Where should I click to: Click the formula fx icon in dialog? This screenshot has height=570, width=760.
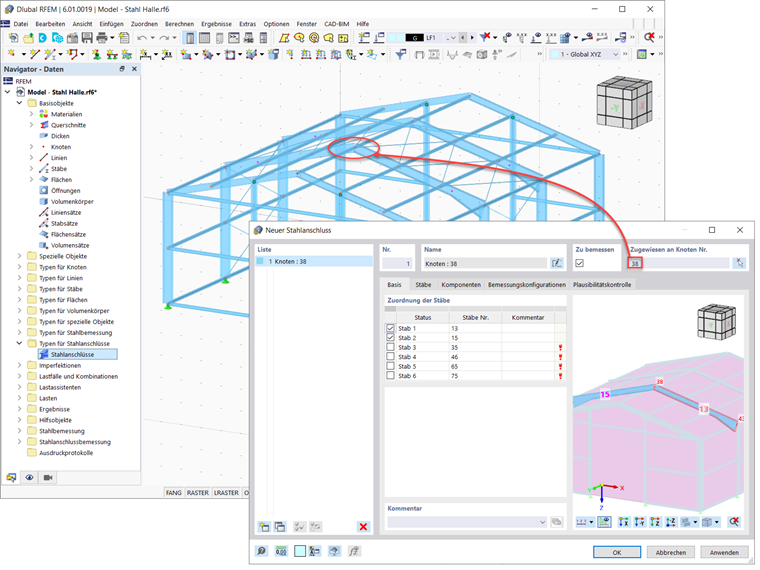354,551
